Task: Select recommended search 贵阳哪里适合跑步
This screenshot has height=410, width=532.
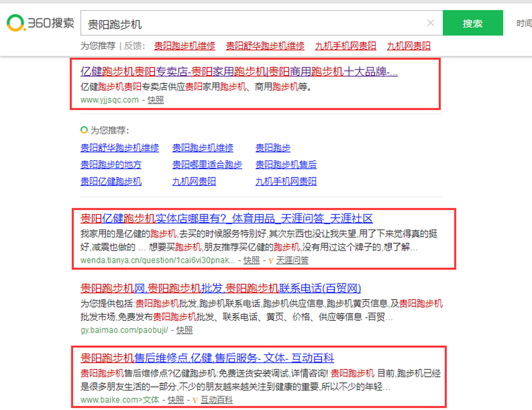Action: [x=207, y=164]
